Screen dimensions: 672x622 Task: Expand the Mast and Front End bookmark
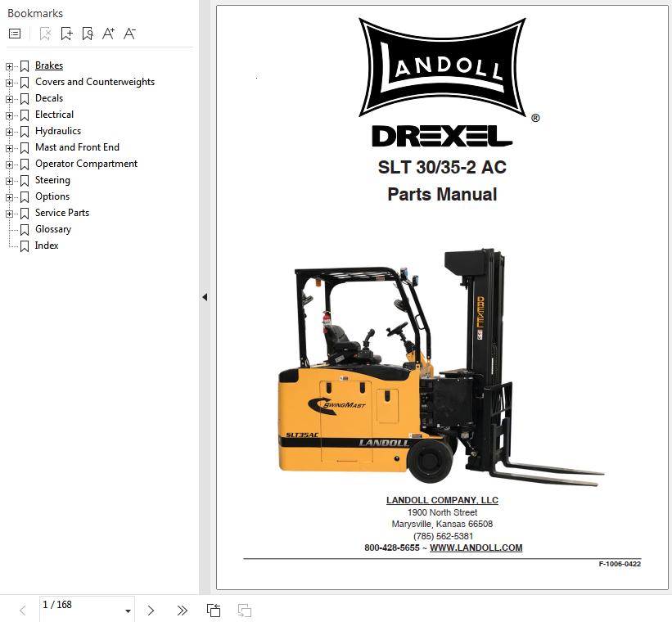pos(9,148)
